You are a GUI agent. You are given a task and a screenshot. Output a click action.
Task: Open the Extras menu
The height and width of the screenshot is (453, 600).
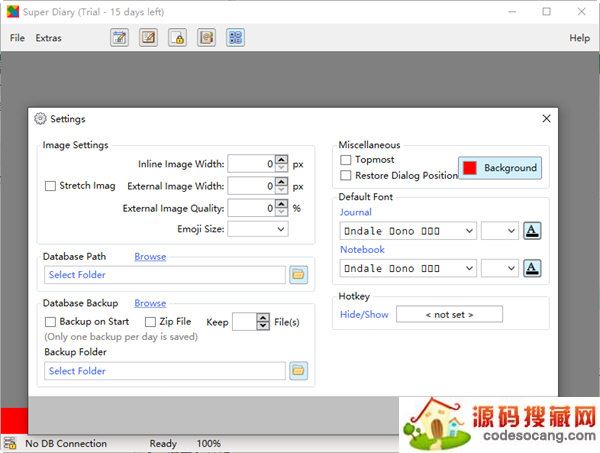pos(48,38)
